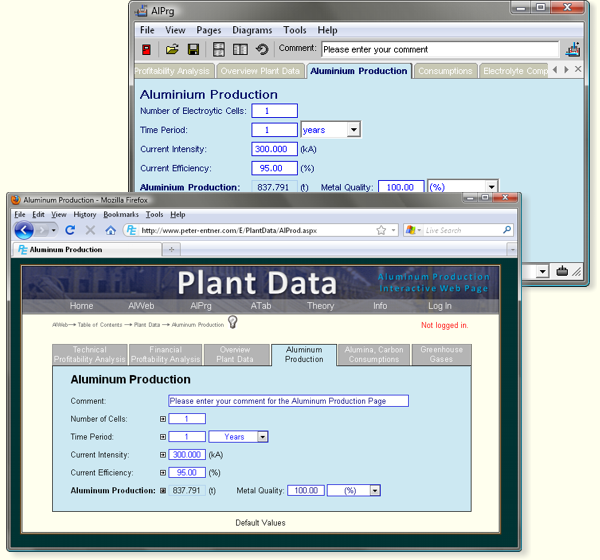Screen dimensions: 600x560
Task: Click the Log In link
Action: click(440, 306)
